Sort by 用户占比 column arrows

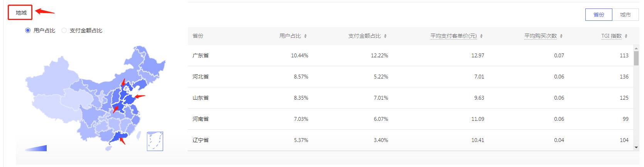click(x=305, y=36)
